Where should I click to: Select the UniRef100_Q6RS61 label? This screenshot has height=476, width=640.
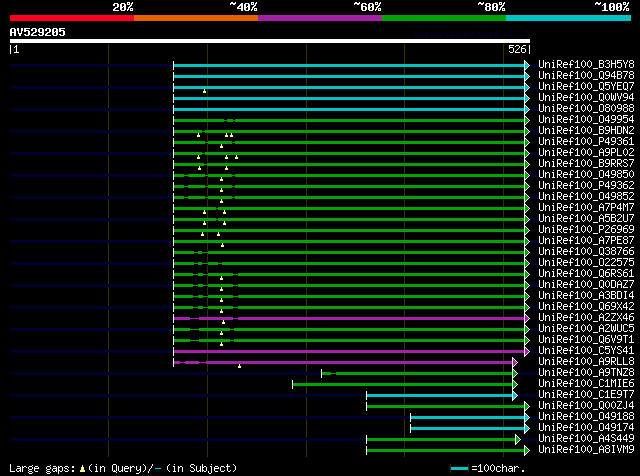point(586,274)
